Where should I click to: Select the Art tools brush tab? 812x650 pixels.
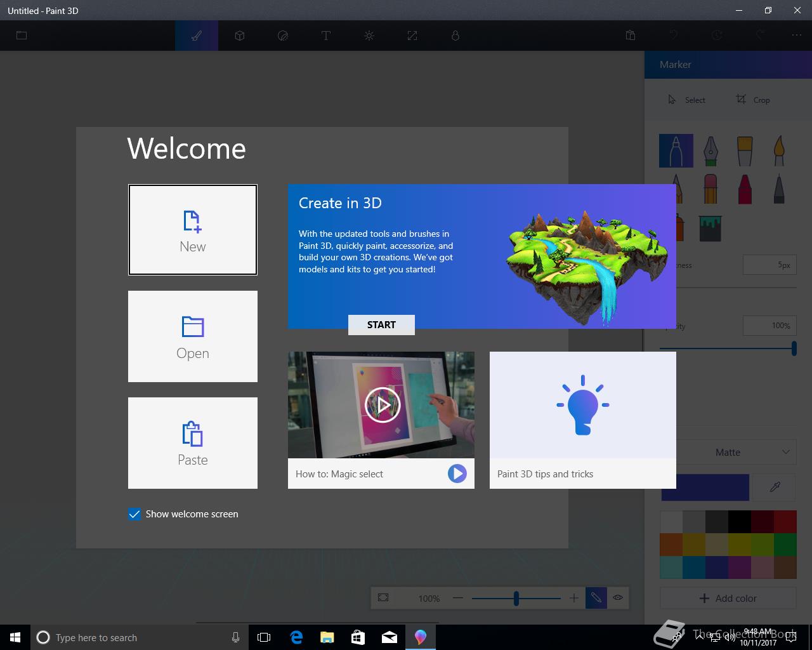pos(197,36)
